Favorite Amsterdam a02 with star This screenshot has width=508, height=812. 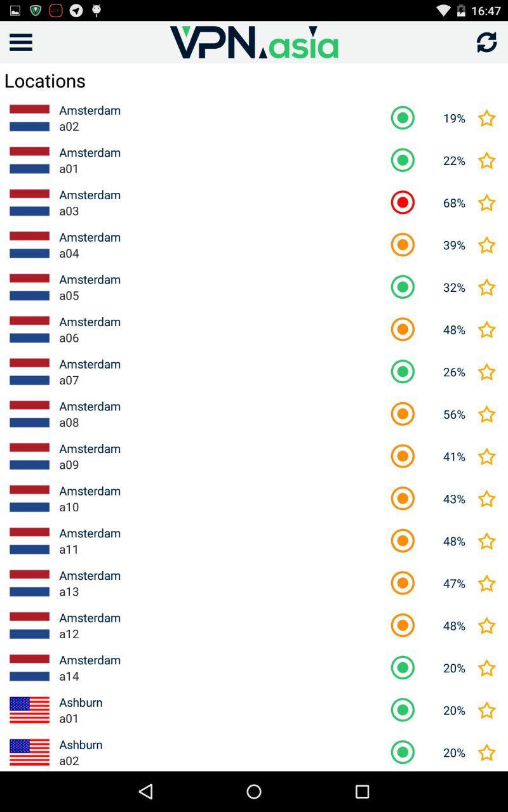click(486, 118)
